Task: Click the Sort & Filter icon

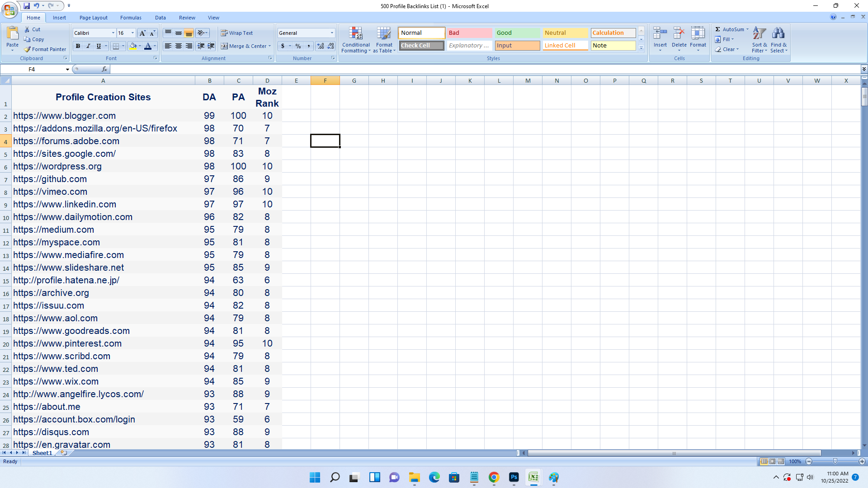Action: pyautogui.click(x=759, y=34)
